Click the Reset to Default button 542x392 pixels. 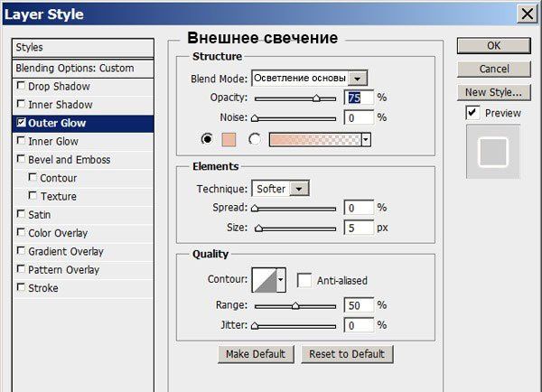pyautogui.click(x=347, y=354)
